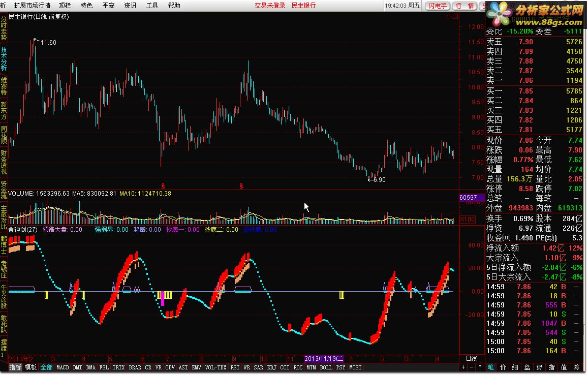588x375 pixels.
Task: Open the 帮助 menu
Action: coord(174,5)
